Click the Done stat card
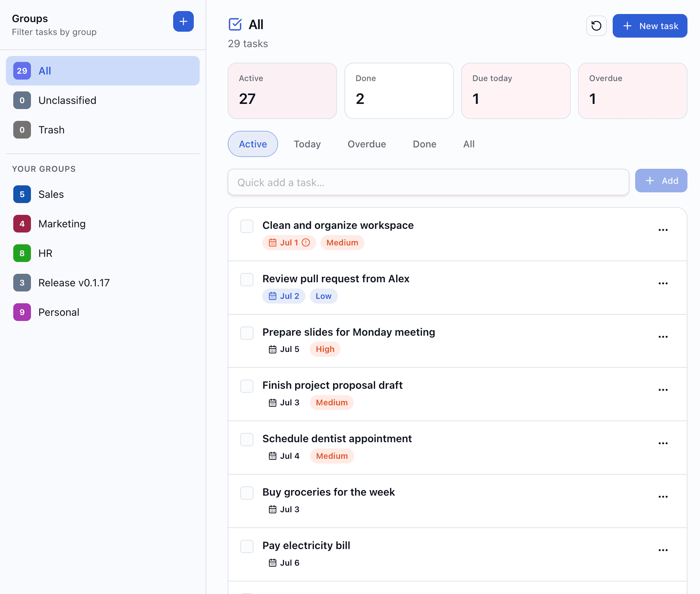This screenshot has height=594, width=700. coord(399,91)
